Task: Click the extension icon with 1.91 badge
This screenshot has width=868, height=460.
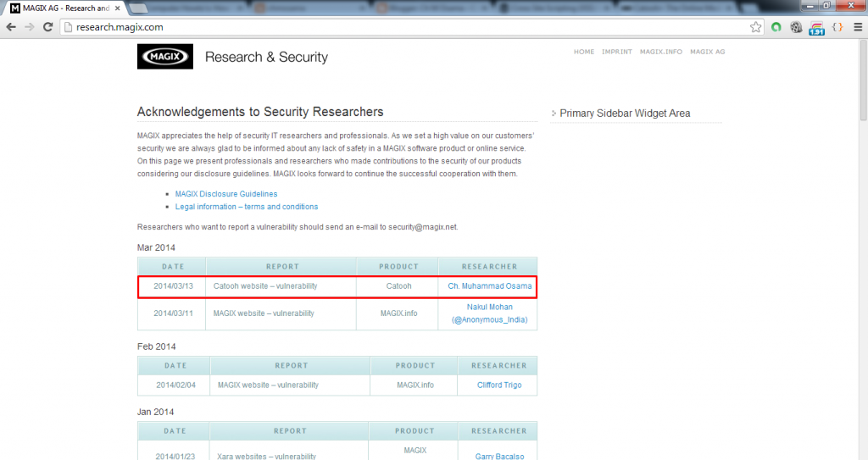Action: tap(816, 28)
